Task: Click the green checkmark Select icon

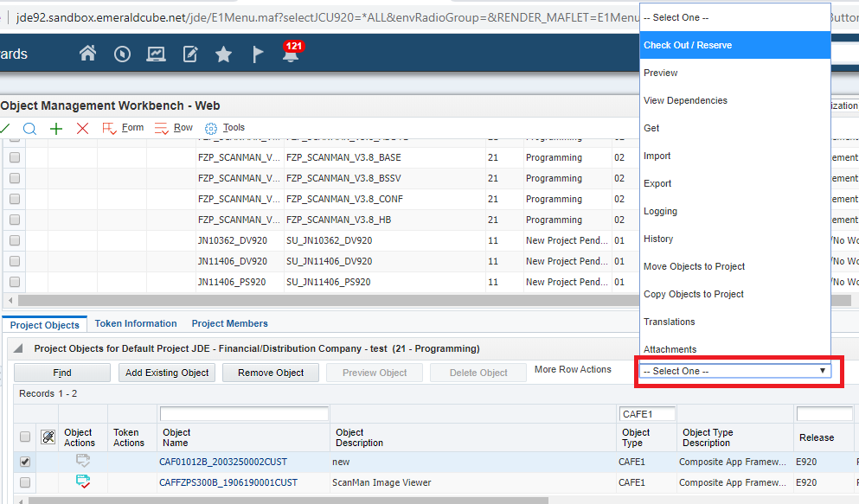Action: tap(4, 129)
